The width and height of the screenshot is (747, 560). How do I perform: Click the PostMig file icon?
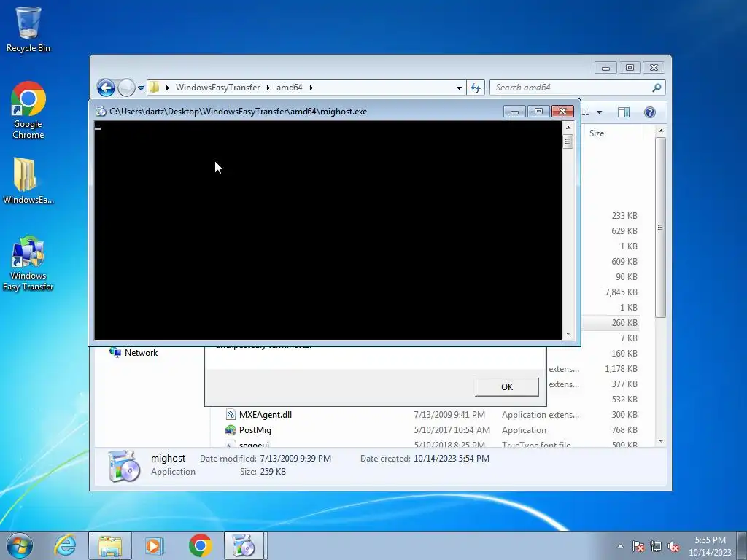click(x=231, y=430)
